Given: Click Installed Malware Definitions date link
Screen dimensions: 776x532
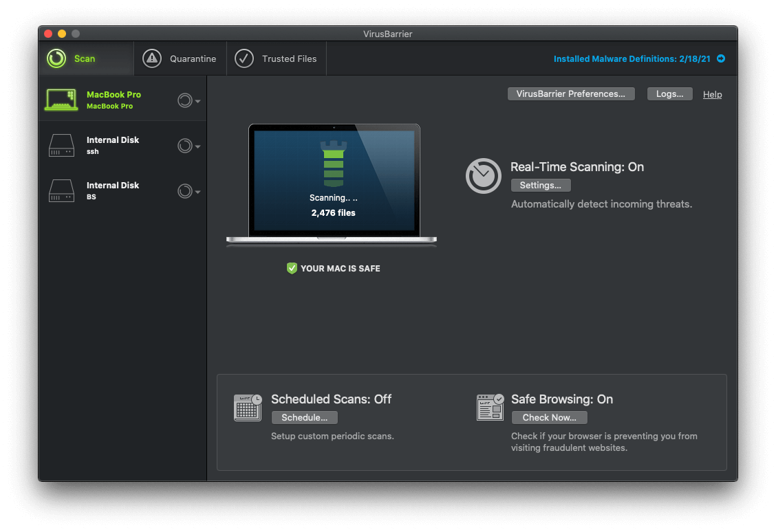Looking at the screenshot, I should click(632, 59).
